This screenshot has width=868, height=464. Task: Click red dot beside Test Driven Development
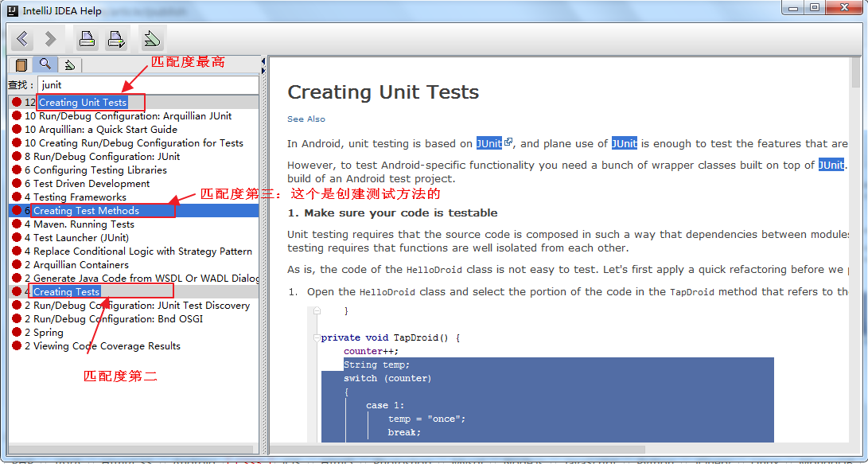[x=17, y=183]
